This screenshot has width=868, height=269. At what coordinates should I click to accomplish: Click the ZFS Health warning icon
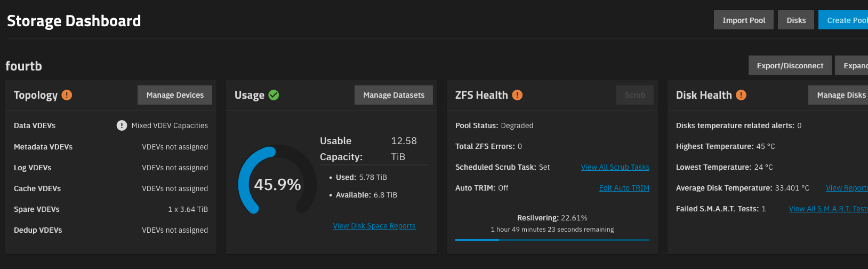[517, 95]
